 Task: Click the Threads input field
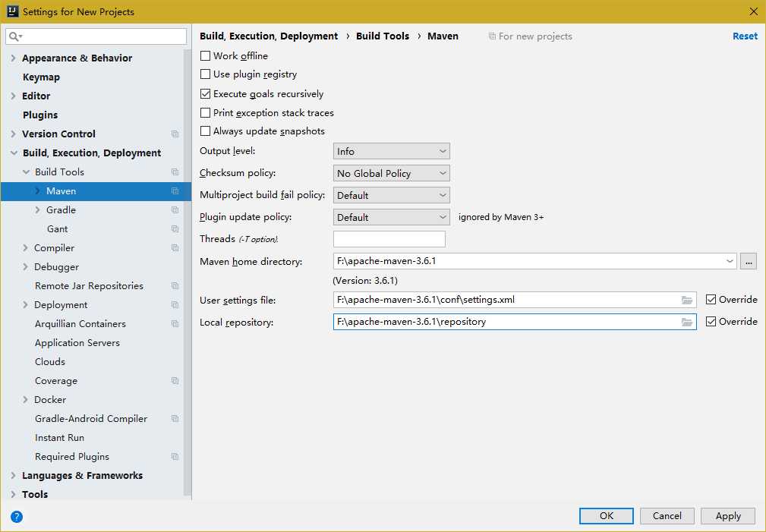[x=389, y=239]
